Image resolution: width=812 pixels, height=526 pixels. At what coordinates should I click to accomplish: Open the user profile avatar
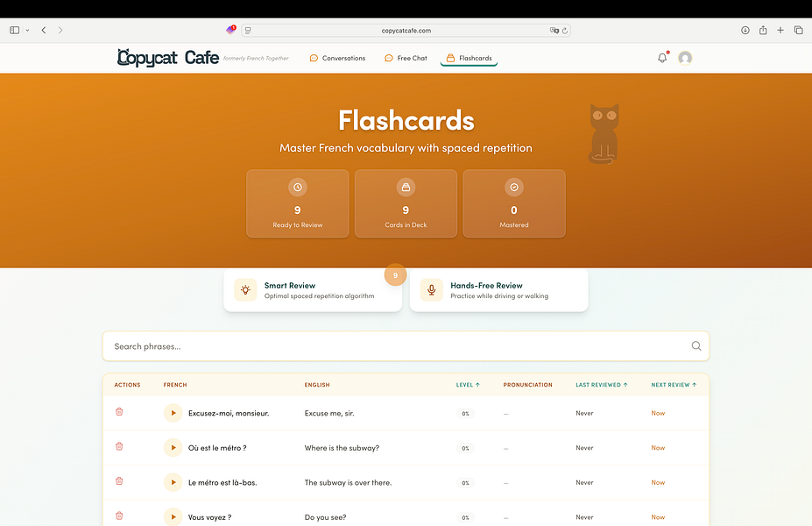point(685,58)
